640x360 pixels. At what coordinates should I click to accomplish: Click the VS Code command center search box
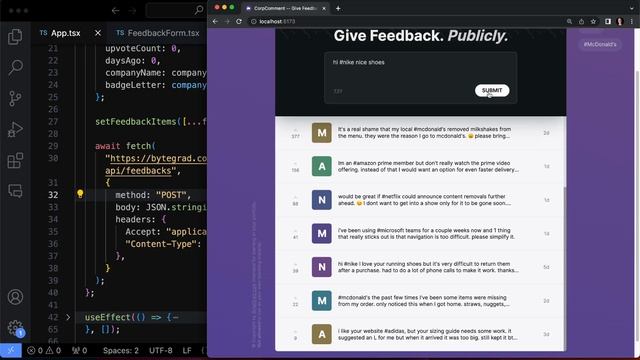tap(176, 10)
